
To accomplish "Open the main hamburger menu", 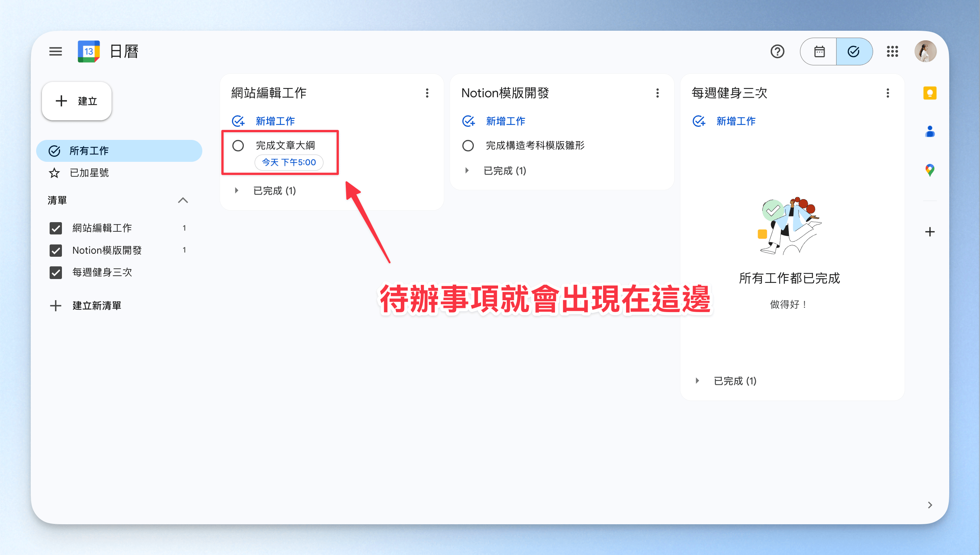I will click(55, 51).
